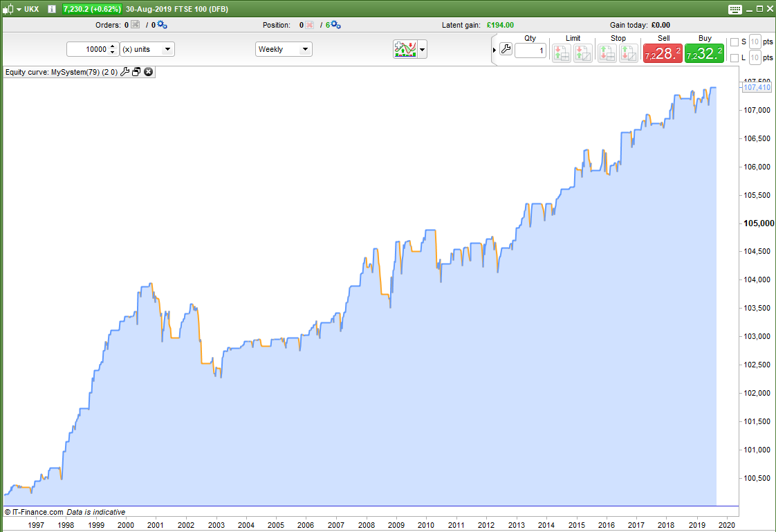
Task: Enable the L limit checkbox
Action: (735, 58)
